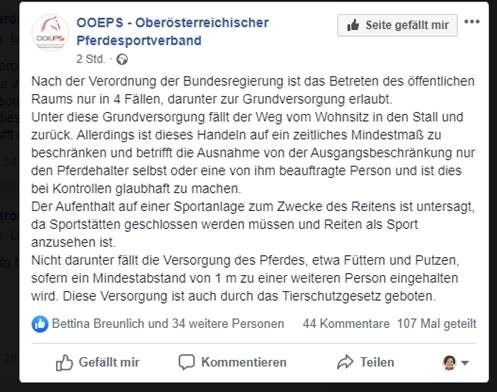This screenshot has width=497, height=392.
Task: Click the thumbs-up Gefällt mir icon
Action: pyautogui.click(x=64, y=362)
